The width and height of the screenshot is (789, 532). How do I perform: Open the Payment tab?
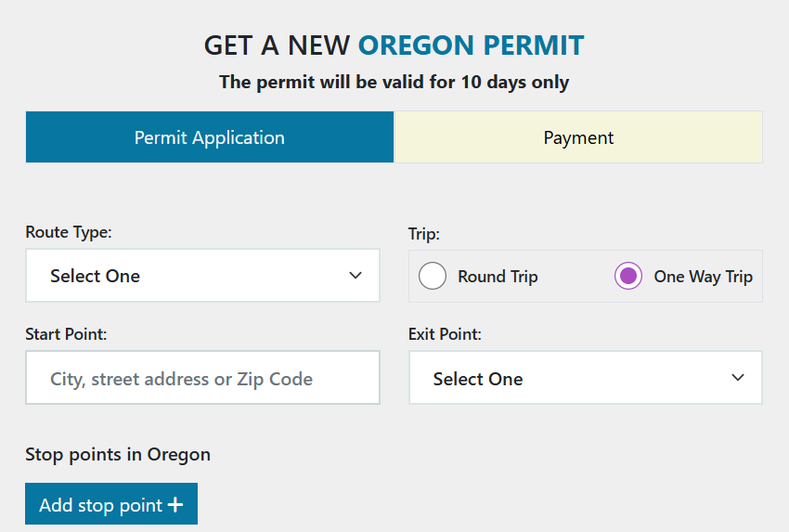click(x=578, y=137)
